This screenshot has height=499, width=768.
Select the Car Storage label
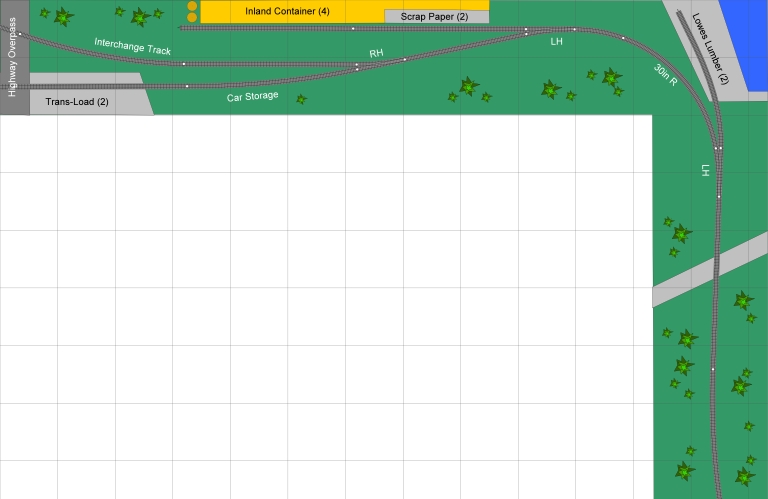pos(252,97)
